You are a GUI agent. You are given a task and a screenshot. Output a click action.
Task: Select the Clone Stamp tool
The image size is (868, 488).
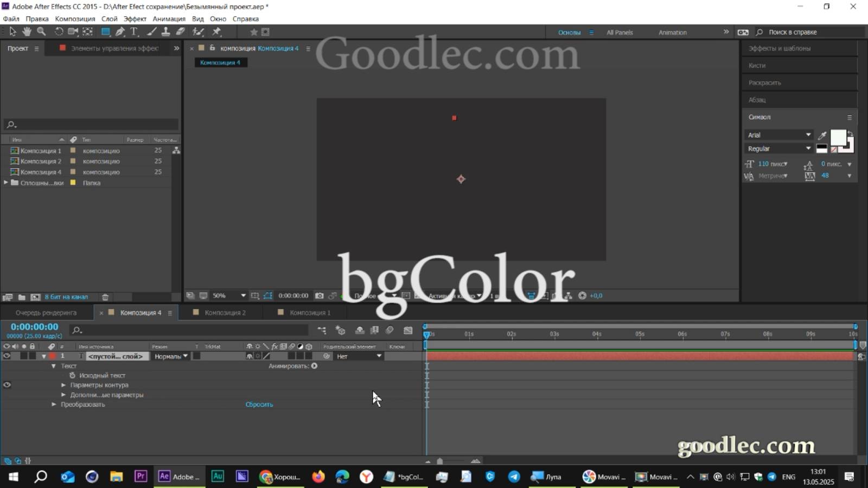pyautogui.click(x=166, y=31)
